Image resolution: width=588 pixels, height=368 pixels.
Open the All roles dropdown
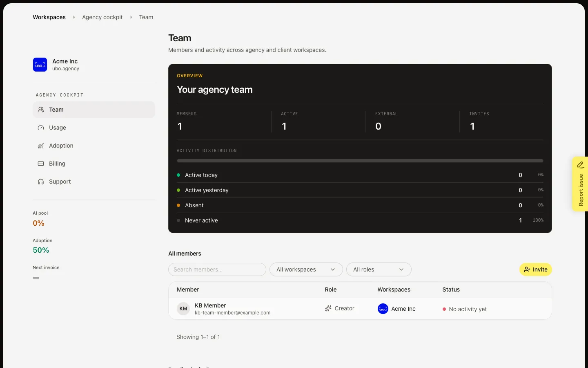(x=379, y=269)
